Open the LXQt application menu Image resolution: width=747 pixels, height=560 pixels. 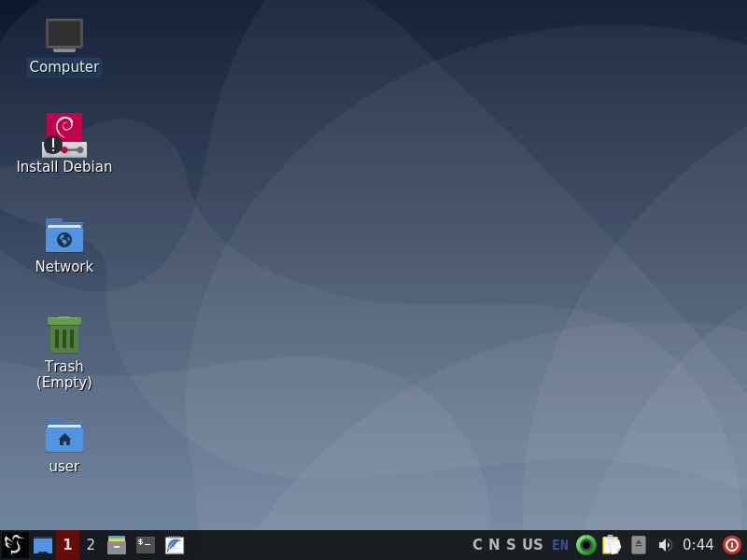pyautogui.click(x=14, y=545)
